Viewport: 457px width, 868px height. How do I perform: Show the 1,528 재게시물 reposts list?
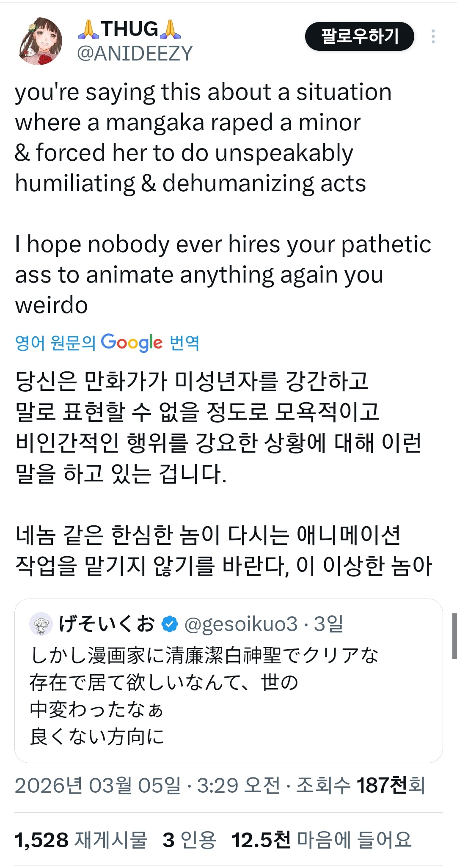pyautogui.click(x=81, y=840)
